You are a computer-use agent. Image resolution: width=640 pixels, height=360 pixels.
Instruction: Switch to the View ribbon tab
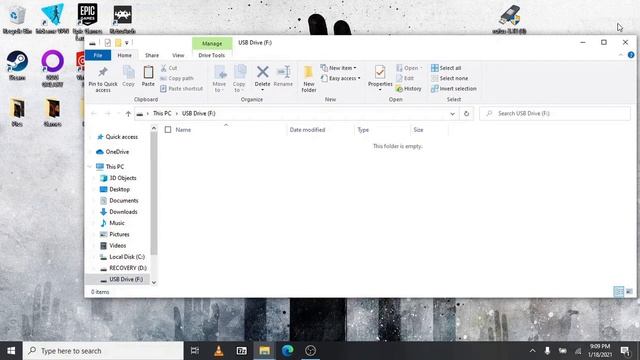pyautogui.click(x=178, y=55)
